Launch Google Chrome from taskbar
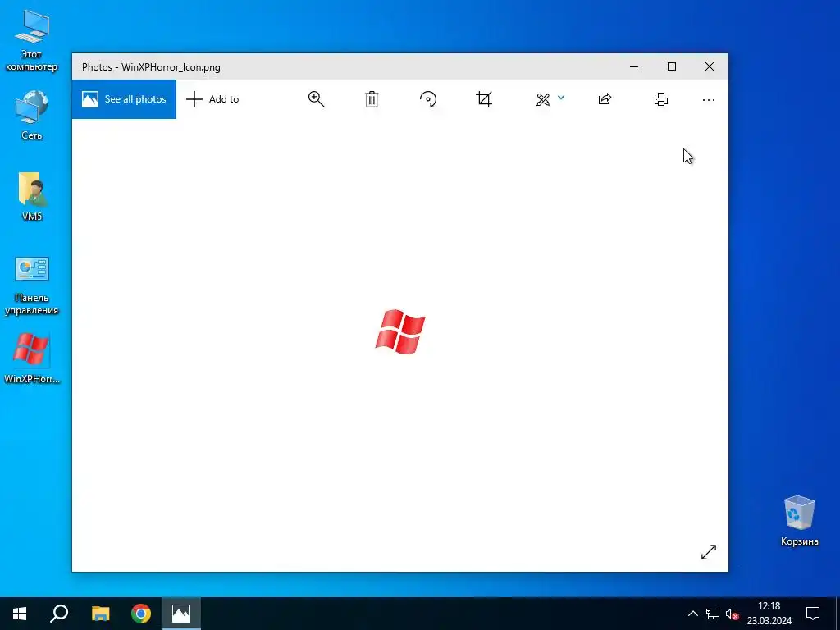This screenshot has height=630, width=840. point(141,614)
